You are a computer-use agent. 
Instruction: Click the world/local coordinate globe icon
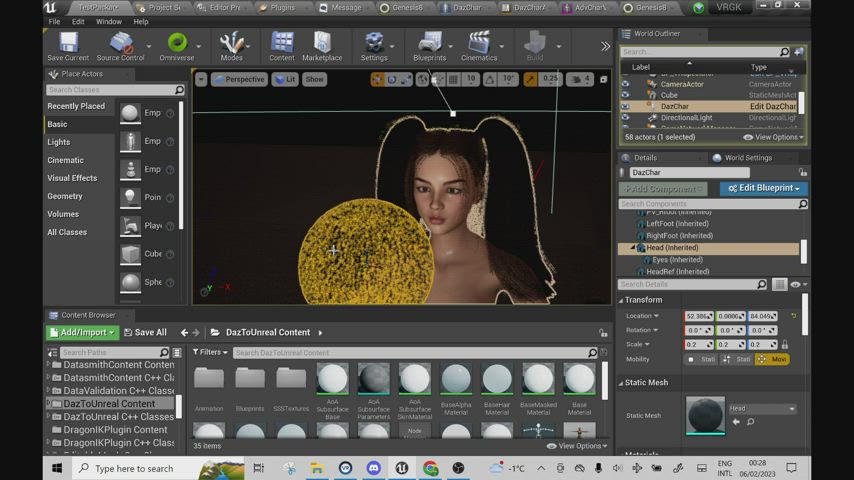(422, 80)
